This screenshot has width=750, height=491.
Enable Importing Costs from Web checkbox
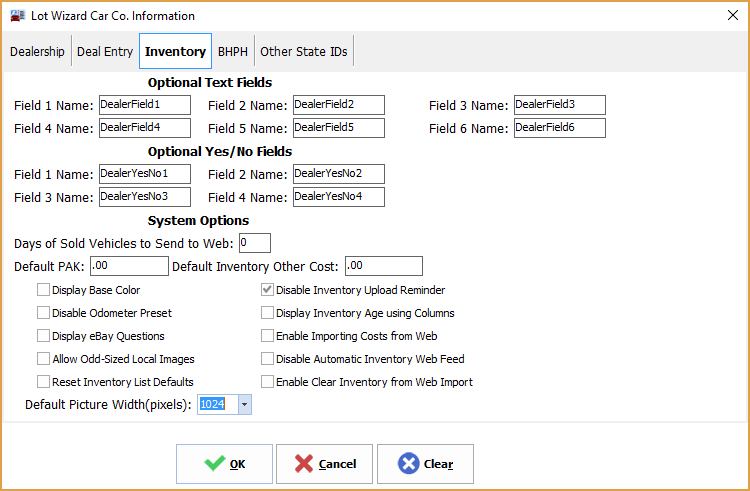point(267,336)
